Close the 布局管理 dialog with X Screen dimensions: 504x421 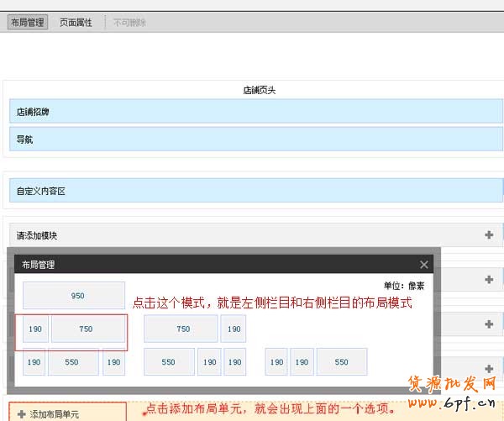(x=424, y=265)
